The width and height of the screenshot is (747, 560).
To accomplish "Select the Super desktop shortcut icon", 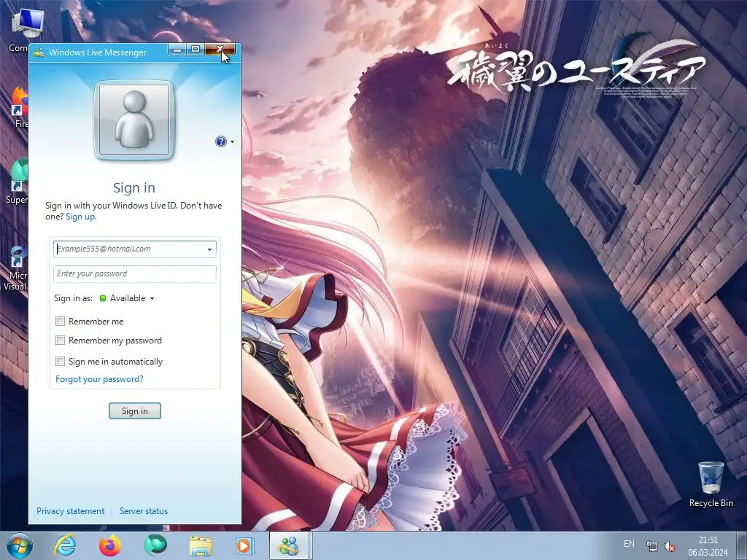I will point(17,182).
